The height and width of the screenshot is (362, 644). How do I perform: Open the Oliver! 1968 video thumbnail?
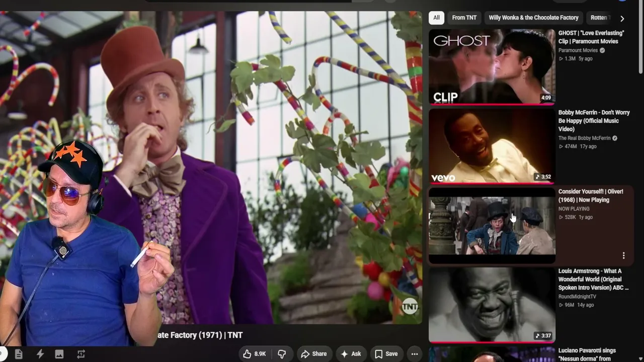(x=492, y=226)
